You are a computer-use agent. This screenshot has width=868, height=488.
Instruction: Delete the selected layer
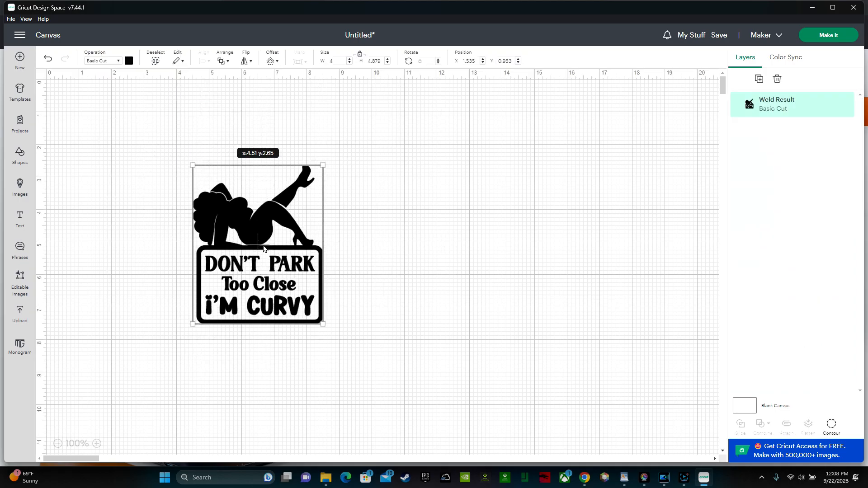[x=777, y=79]
